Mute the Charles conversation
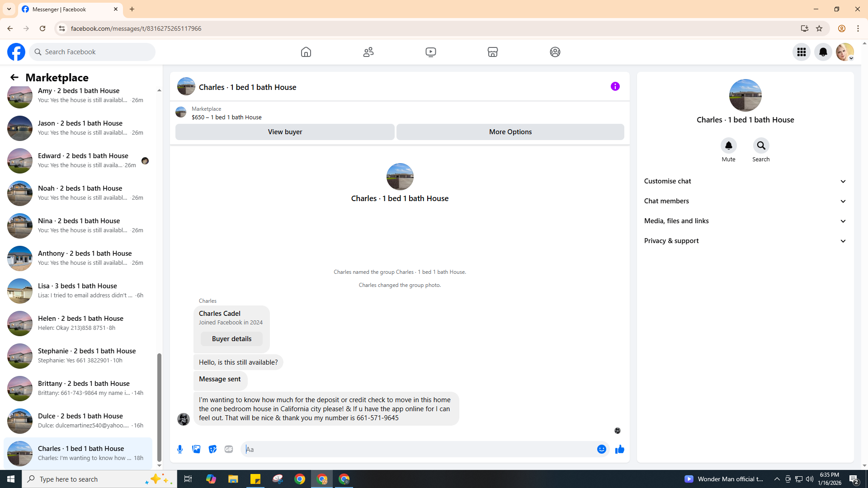 (x=728, y=145)
